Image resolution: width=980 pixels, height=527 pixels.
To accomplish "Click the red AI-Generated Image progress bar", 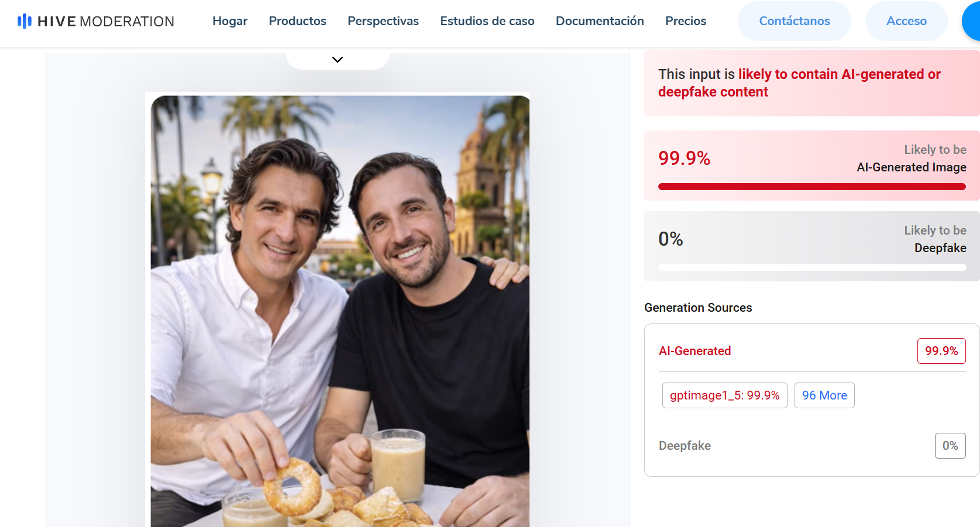I will 812,187.
